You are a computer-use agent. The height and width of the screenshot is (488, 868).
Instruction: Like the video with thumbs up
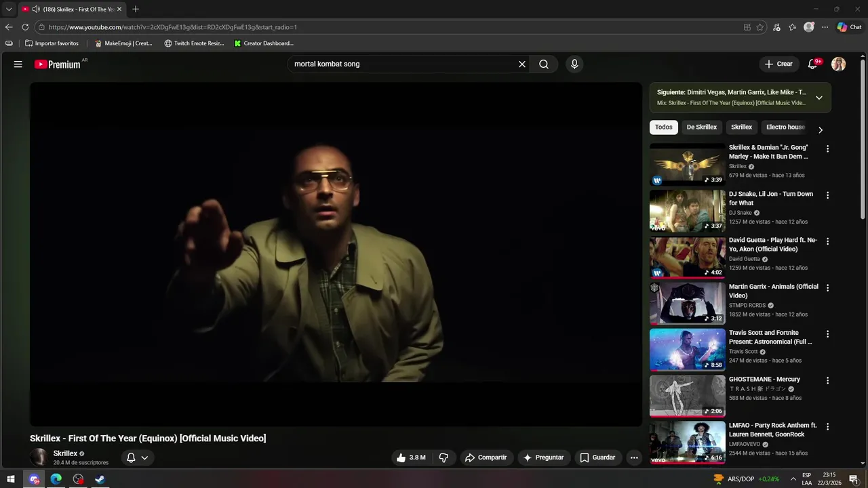click(411, 457)
